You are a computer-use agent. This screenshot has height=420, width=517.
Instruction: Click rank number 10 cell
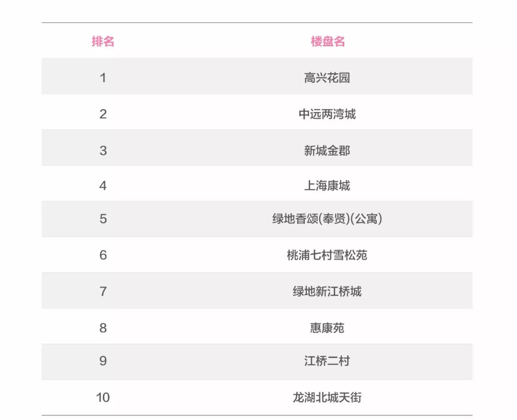click(x=103, y=397)
